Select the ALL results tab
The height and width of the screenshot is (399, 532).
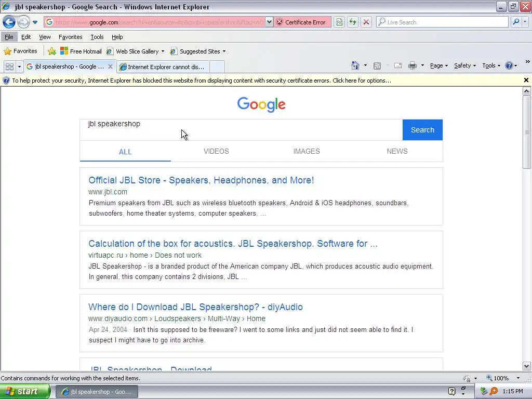pos(125,152)
